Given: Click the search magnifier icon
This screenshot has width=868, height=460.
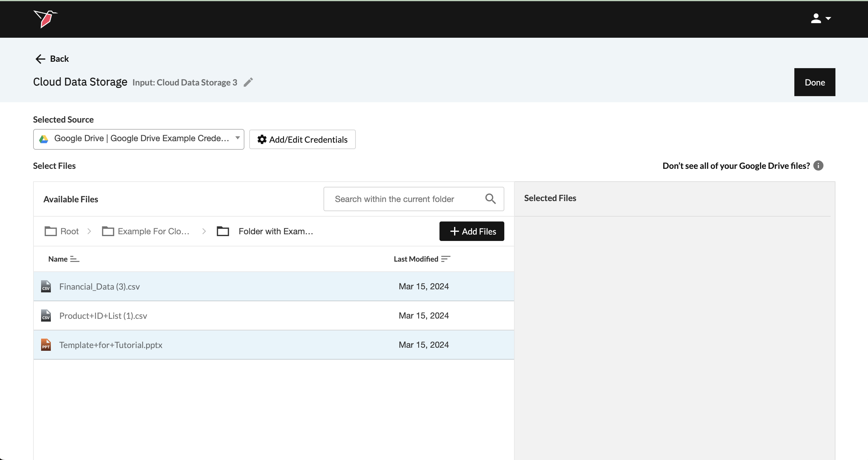Looking at the screenshot, I should pos(490,199).
